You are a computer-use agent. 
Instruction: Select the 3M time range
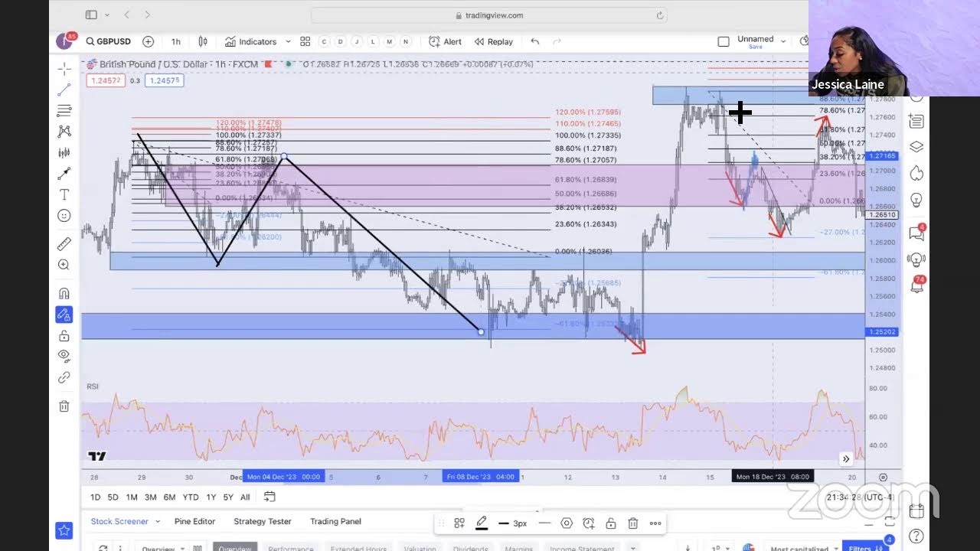150,497
